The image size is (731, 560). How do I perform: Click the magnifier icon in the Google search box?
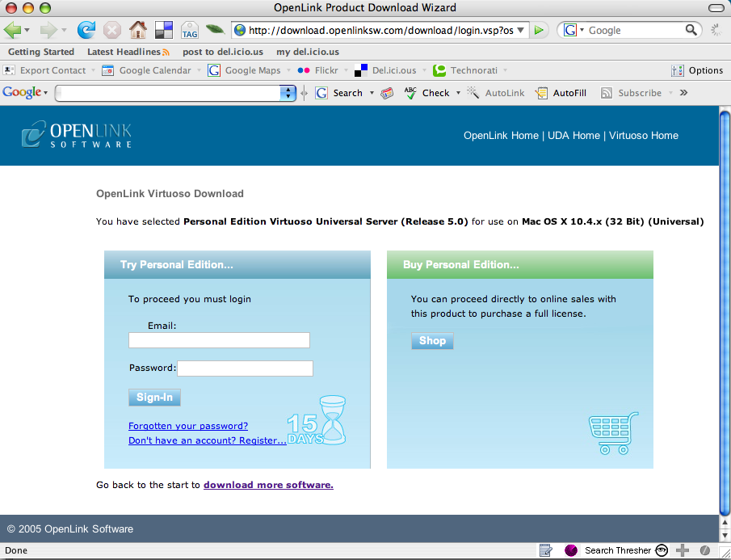[x=691, y=30]
